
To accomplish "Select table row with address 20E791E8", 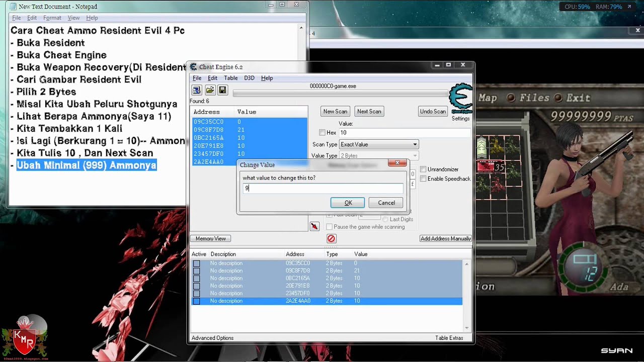I will [x=327, y=286].
